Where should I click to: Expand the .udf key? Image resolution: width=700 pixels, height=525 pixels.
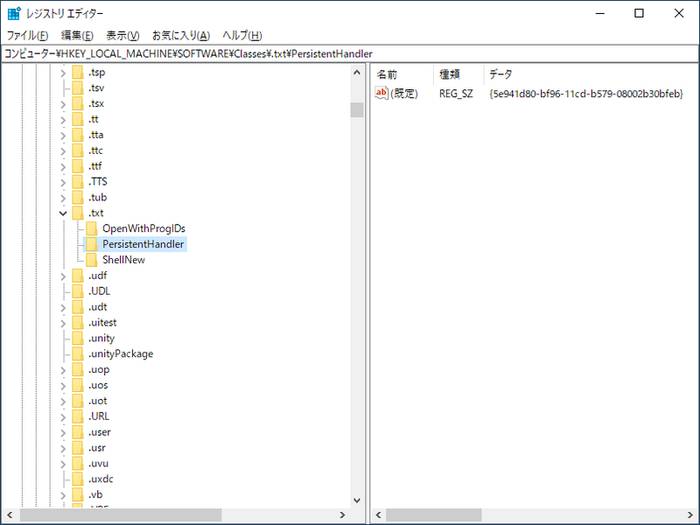(63, 276)
